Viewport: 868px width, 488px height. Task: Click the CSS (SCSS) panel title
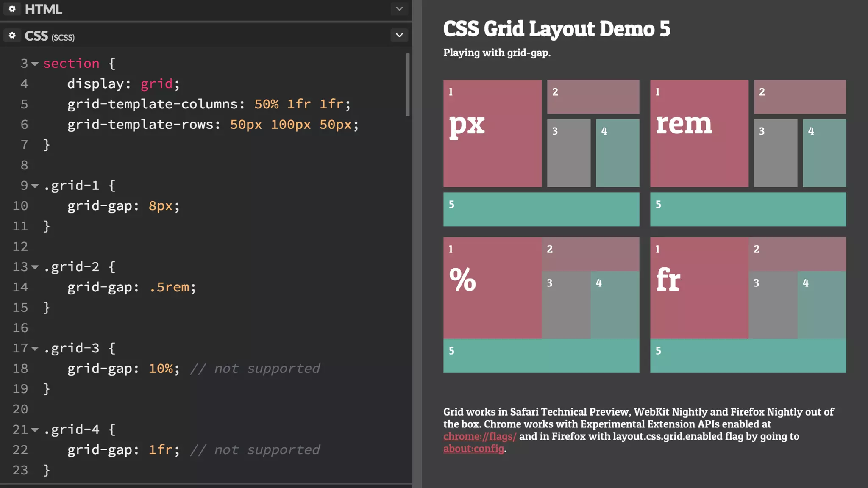49,36
